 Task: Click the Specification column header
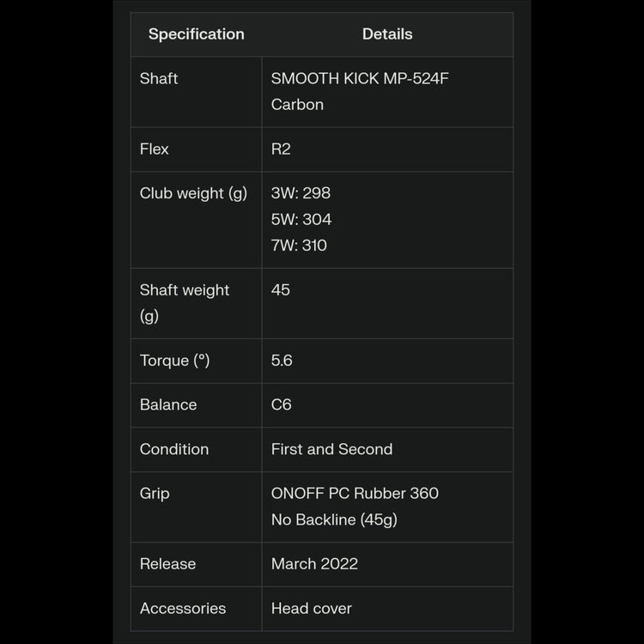tap(196, 34)
